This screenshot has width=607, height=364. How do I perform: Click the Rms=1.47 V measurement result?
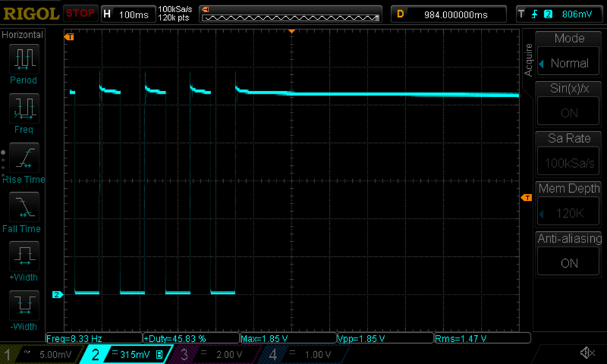click(x=482, y=338)
